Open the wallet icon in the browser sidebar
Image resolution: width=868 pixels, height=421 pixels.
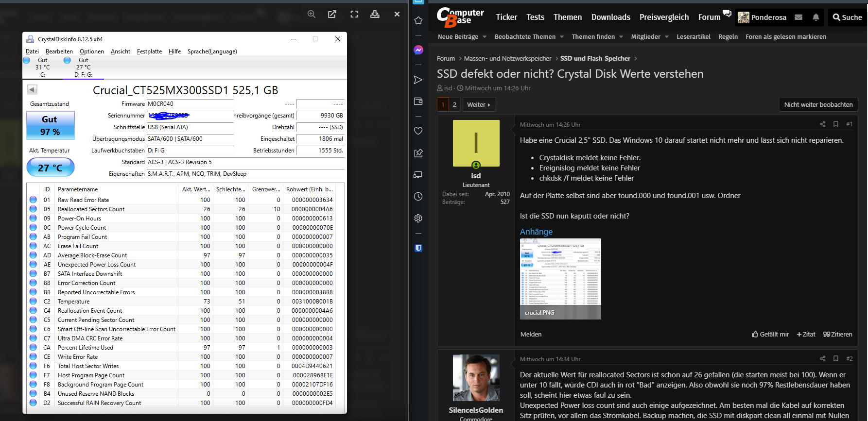point(418,101)
